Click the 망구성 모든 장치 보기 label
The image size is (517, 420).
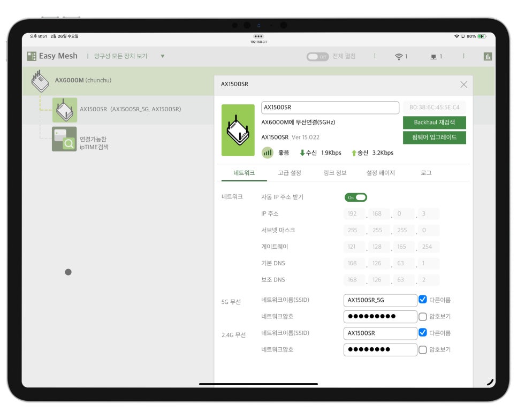(x=120, y=56)
